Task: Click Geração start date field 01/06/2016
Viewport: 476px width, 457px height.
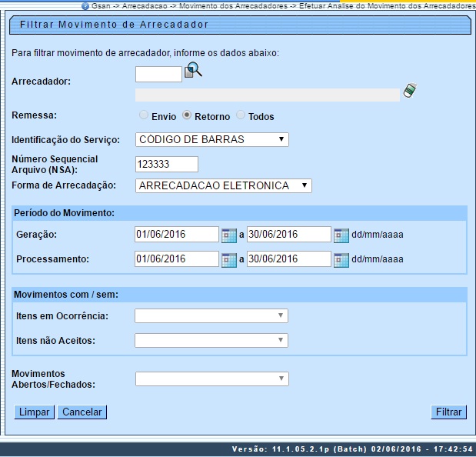Action: (x=177, y=234)
